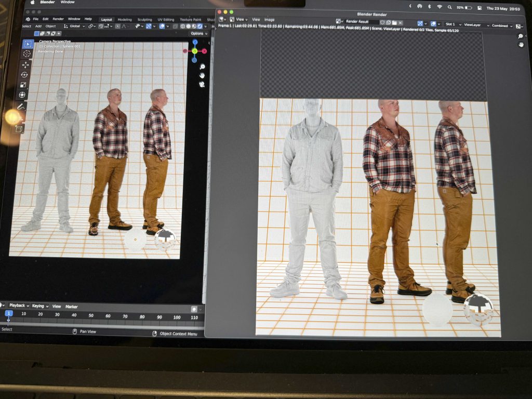The width and height of the screenshot is (532, 399).
Task: Select the Rotate tool
Action: 24,75
